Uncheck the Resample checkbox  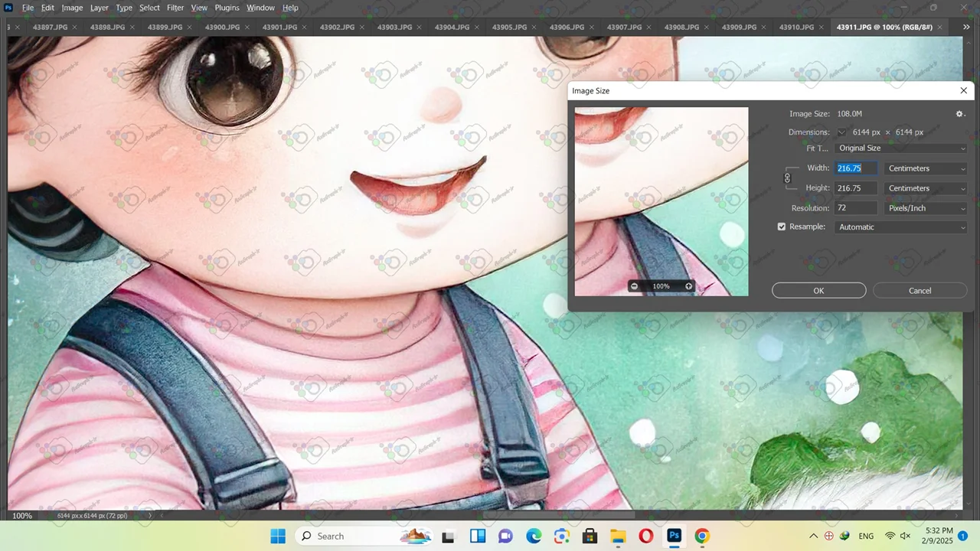(782, 227)
